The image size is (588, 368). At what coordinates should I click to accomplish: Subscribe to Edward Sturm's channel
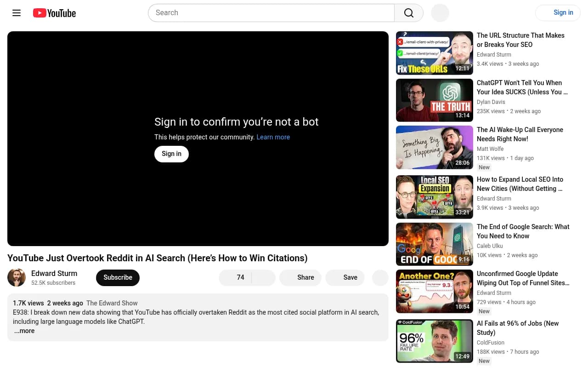(118, 277)
